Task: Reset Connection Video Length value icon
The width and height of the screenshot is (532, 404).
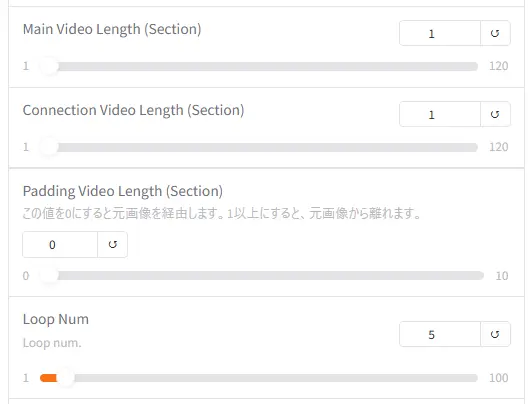Action: coord(495,114)
